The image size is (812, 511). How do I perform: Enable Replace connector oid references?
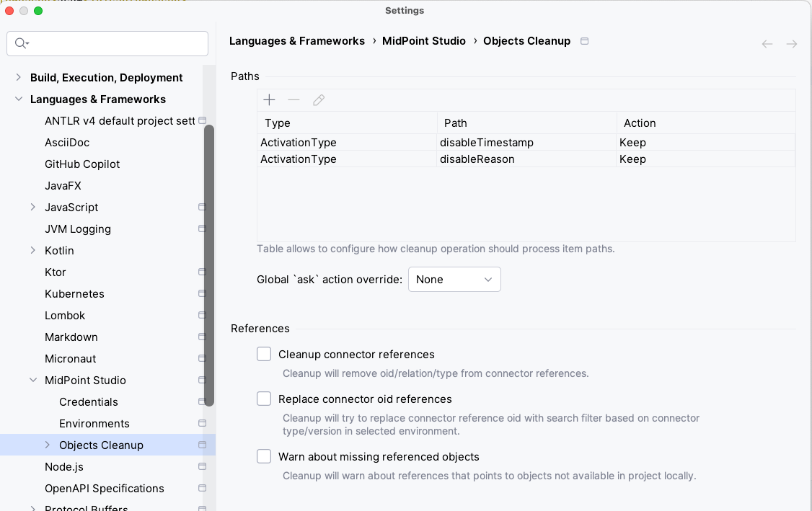click(264, 399)
